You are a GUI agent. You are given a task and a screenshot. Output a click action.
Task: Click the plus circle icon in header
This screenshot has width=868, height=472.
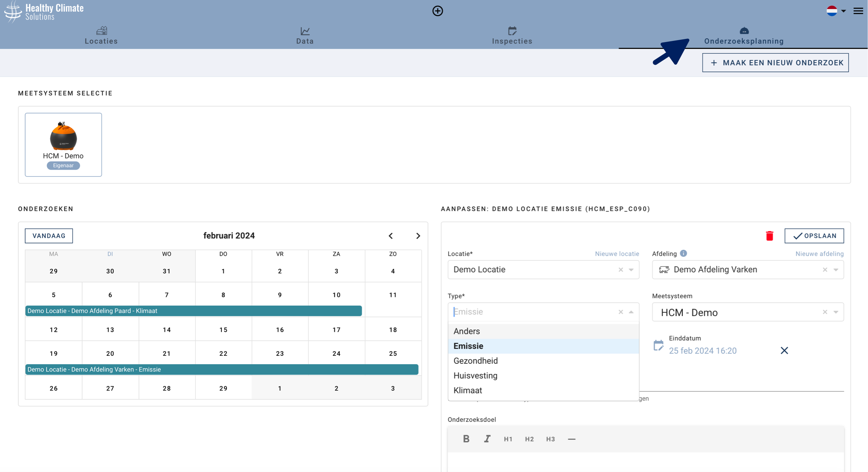(438, 11)
